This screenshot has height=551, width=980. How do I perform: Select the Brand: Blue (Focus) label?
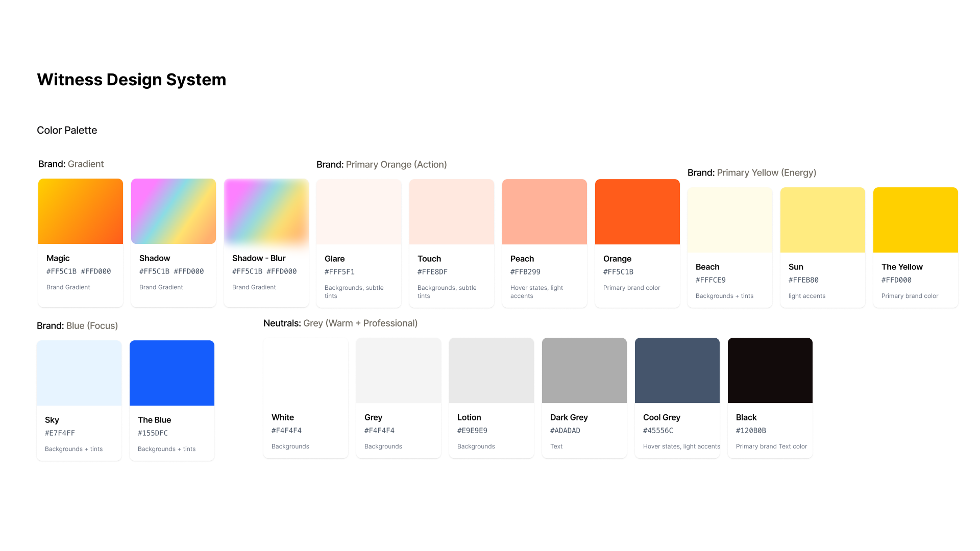[x=78, y=325]
